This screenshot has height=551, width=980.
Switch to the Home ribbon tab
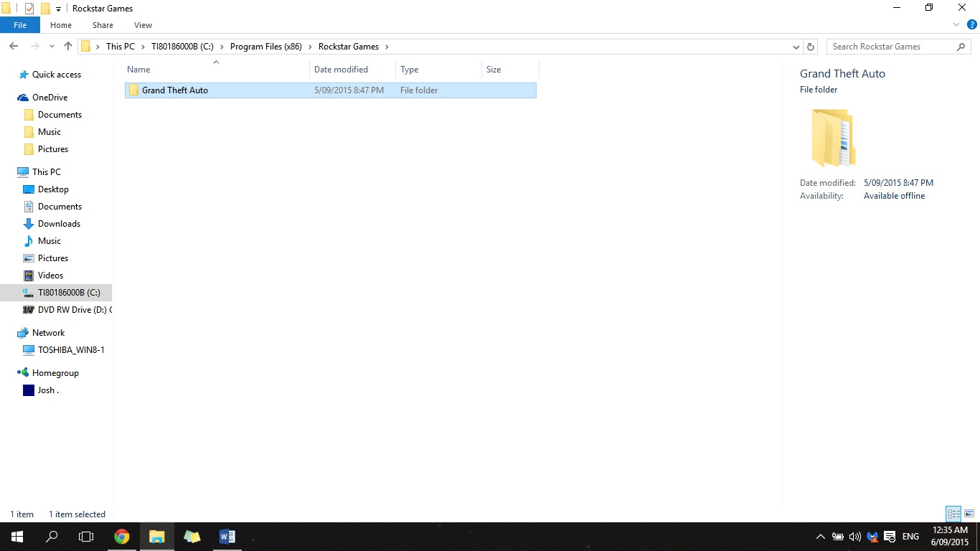(61, 25)
